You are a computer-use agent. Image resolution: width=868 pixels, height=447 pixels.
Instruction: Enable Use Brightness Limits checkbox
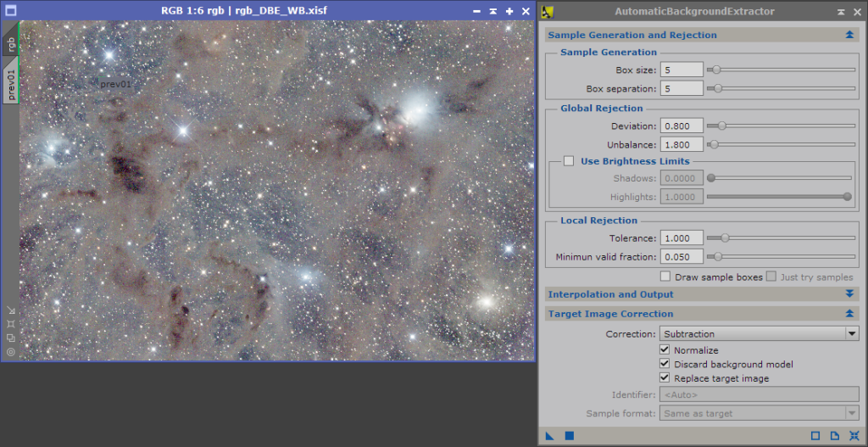tap(569, 161)
